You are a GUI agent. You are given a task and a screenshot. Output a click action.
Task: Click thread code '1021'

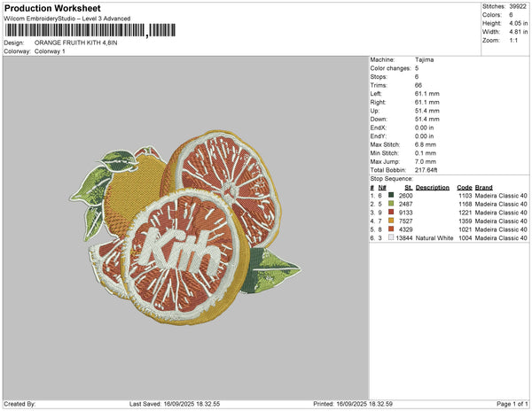tap(465, 229)
